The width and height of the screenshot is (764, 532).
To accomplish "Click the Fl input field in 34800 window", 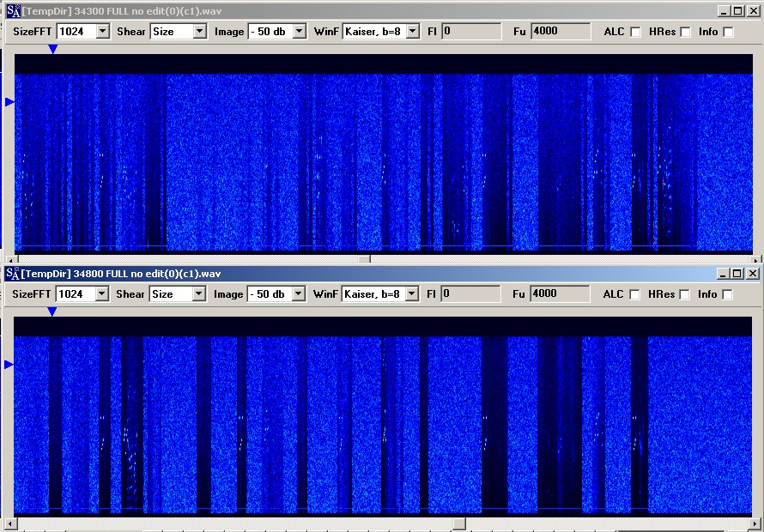I will [470, 294].
